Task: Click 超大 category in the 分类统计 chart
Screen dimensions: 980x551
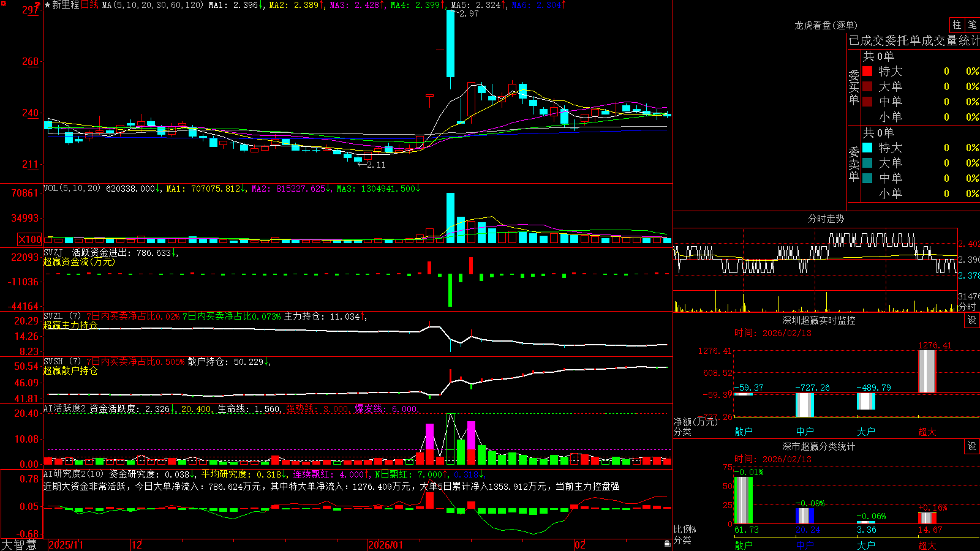Action: pos(927,545)
